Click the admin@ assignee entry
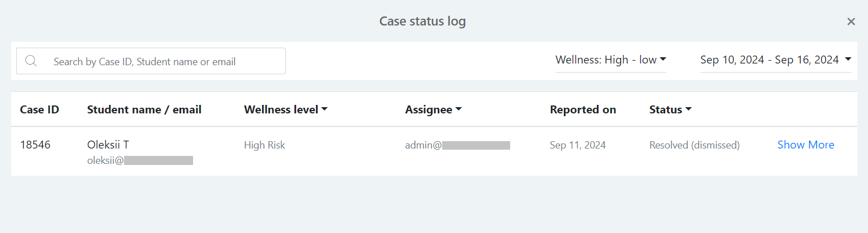This screenshot has width=868, height=233. tap(457, 145)
